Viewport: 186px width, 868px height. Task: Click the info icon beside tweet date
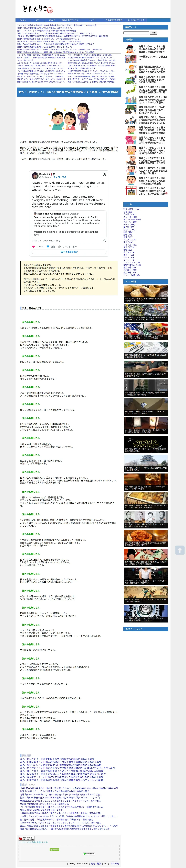105,241
